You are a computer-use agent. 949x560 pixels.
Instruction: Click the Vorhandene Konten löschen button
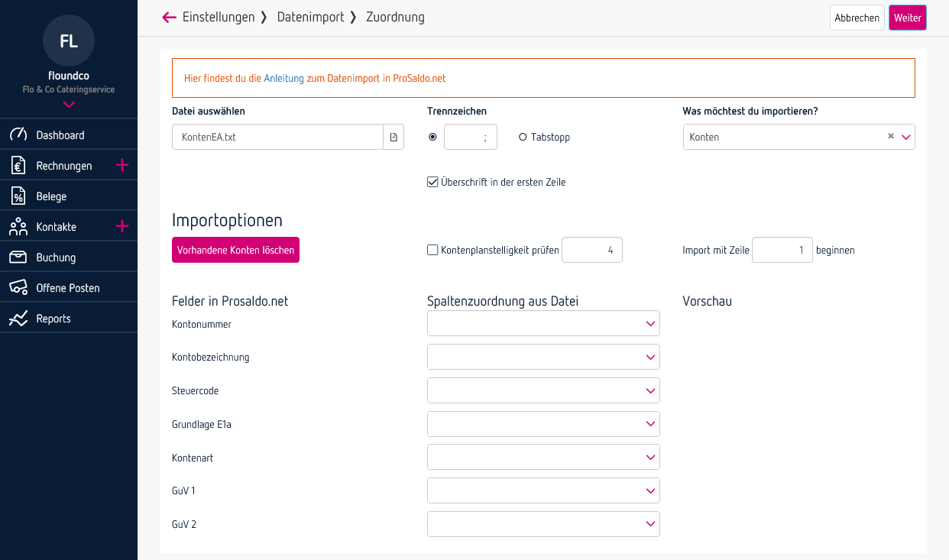coord(235,250)
